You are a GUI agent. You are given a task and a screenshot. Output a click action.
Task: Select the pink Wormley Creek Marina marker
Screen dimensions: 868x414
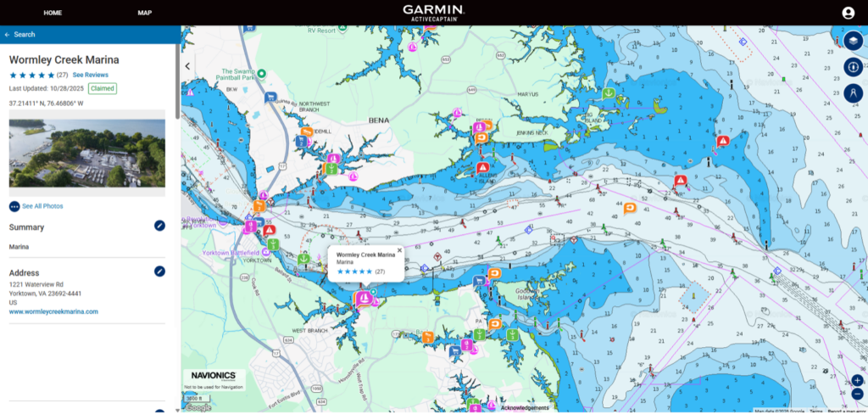[364, 298]
